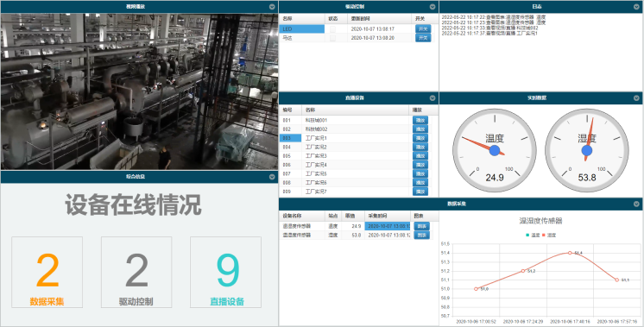Screen dimensions: 644x327
Task: Click the 51.4 data point on chart
Action: pos(570,253)
